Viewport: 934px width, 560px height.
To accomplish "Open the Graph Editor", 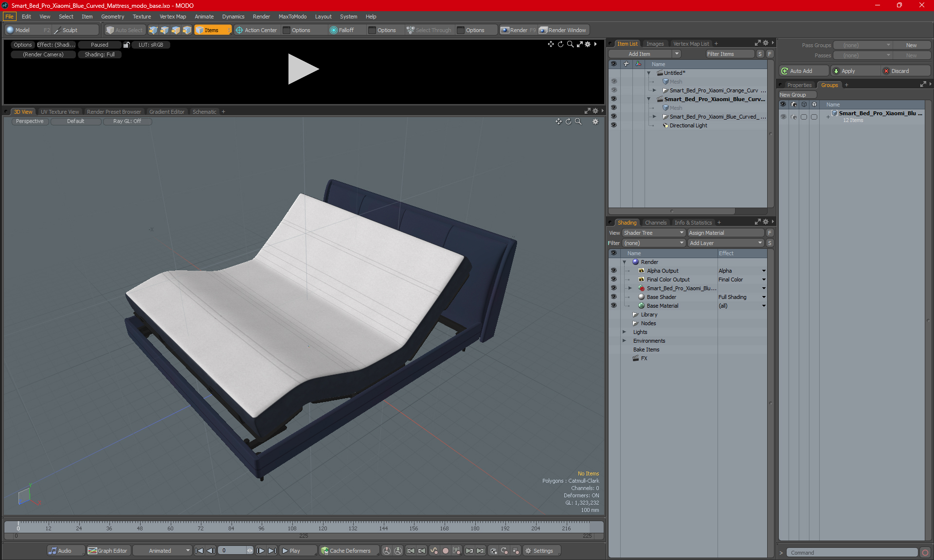I will 108,551.
